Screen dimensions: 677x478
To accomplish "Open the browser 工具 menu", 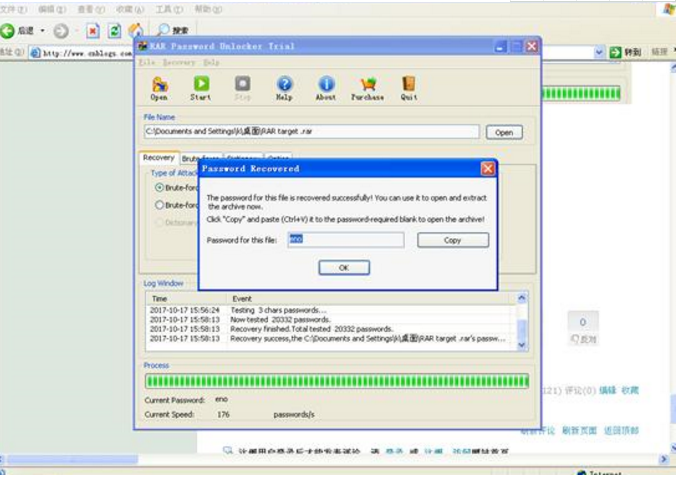I will [x=168, y=9].
